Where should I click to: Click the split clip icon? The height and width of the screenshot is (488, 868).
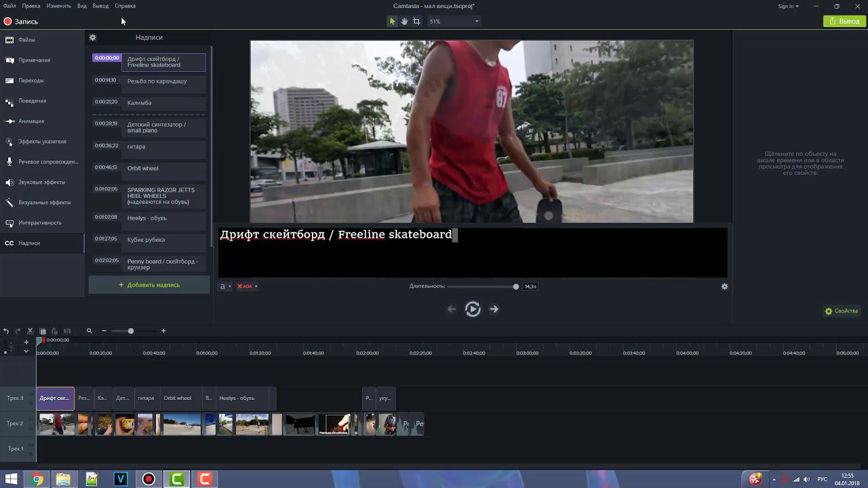66,331
